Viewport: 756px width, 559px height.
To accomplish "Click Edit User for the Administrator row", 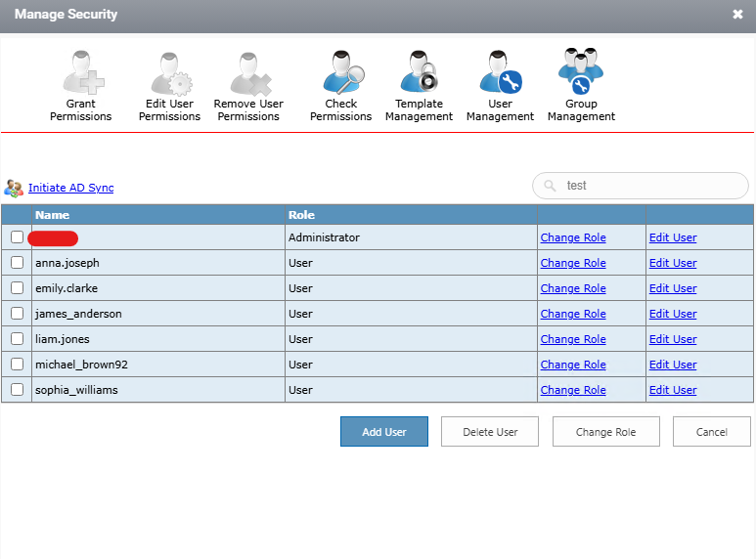I will pos(673,237).
